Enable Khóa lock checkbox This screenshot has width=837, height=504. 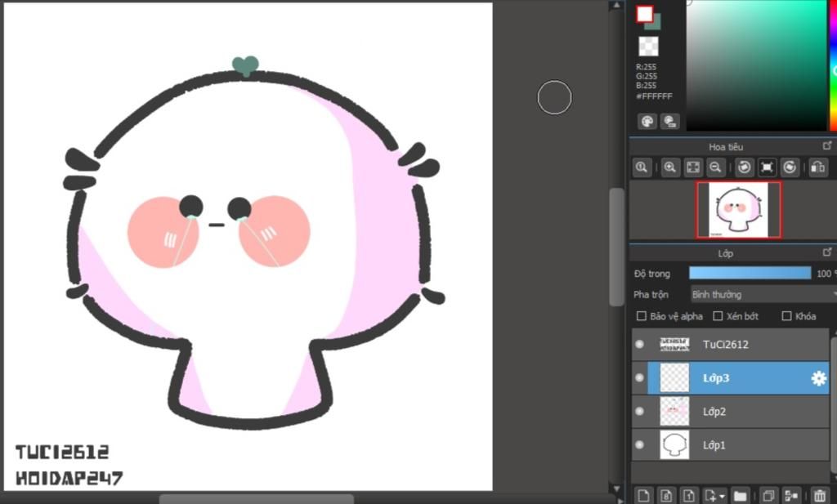click(x=786, y=316)
